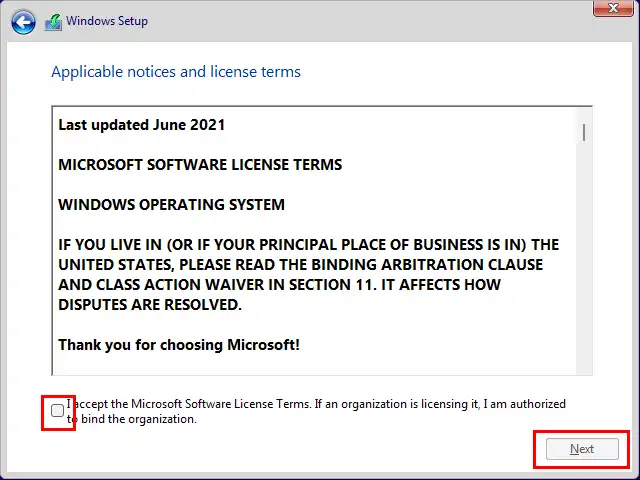The image size is (640, 480).
Task: Click line starting 'AND CLASS ACTION WAIVER'
Action: tap(279, 285)
